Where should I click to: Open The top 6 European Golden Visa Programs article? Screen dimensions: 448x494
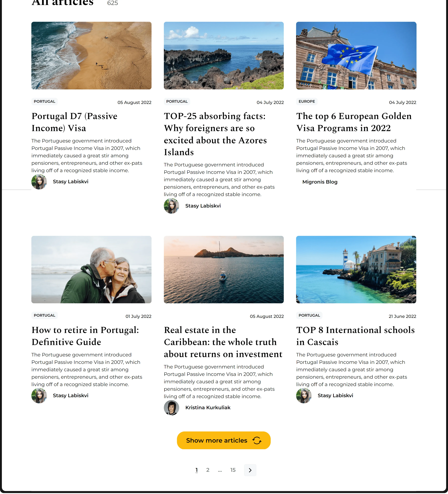[x=354, y=122]
